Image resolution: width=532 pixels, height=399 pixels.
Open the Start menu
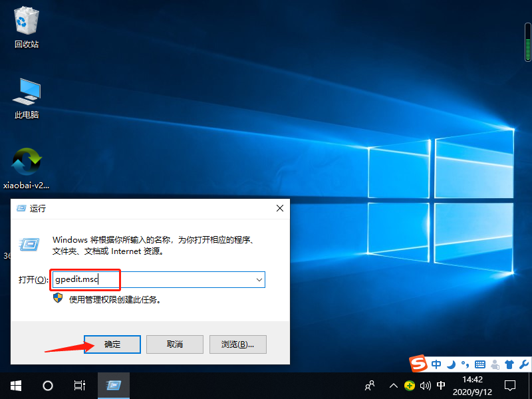click(15, 386)
